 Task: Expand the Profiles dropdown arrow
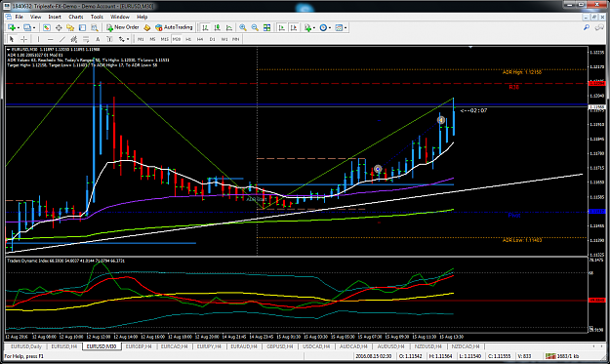[x=34, y=28]
